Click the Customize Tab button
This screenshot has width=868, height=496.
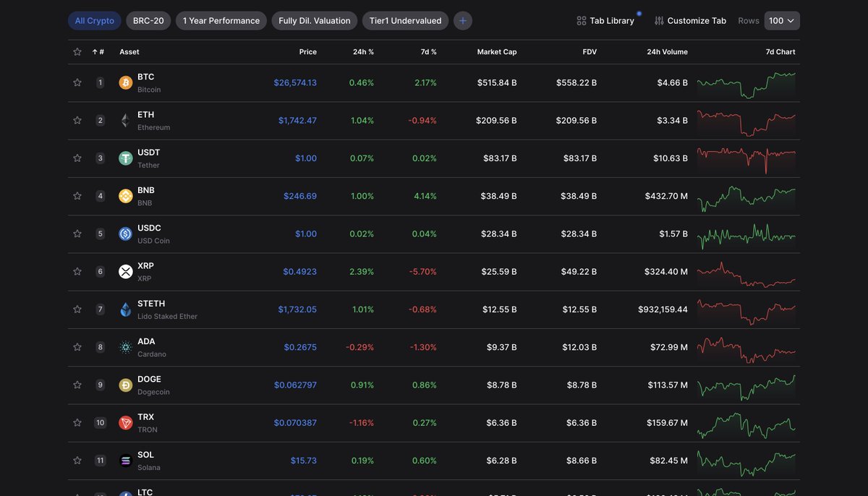click(x=690, y=21)
